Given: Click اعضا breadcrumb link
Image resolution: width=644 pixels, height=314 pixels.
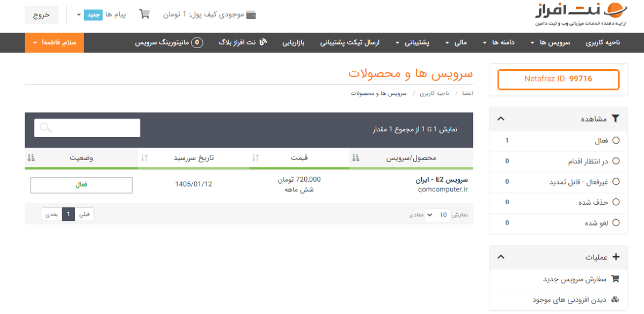Looking at the screenshot, I should (467, 93).
